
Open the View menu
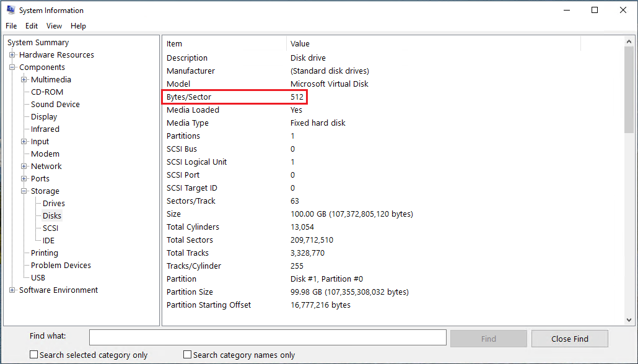pos(54,26)
